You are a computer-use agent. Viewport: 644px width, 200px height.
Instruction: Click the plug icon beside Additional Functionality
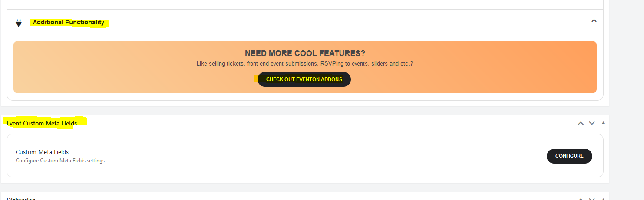pyautogui.click(x=18, y=23)
